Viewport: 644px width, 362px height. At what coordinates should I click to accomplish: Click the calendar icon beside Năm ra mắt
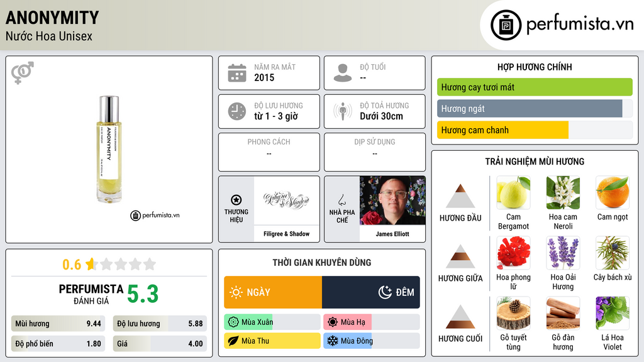(237, 73)
